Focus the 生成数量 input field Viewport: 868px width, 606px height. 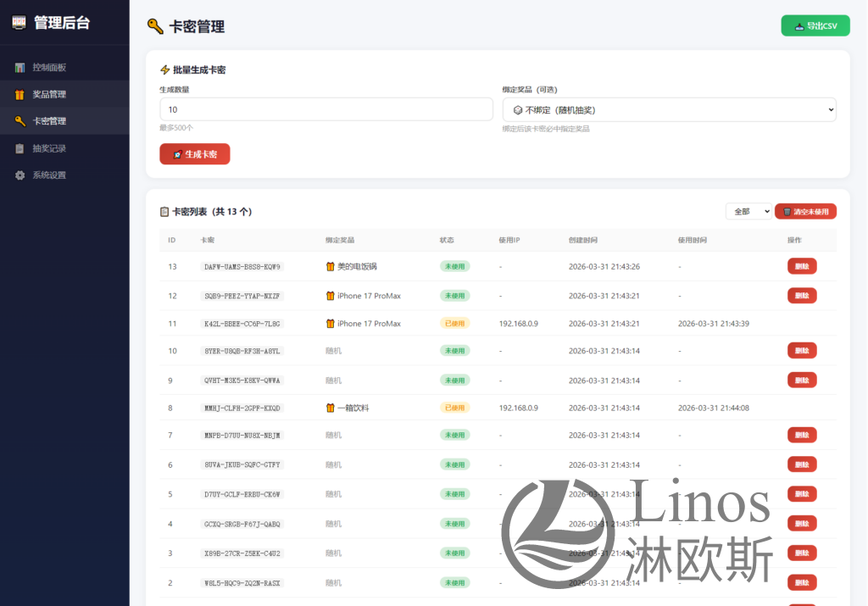click(326, 109)
